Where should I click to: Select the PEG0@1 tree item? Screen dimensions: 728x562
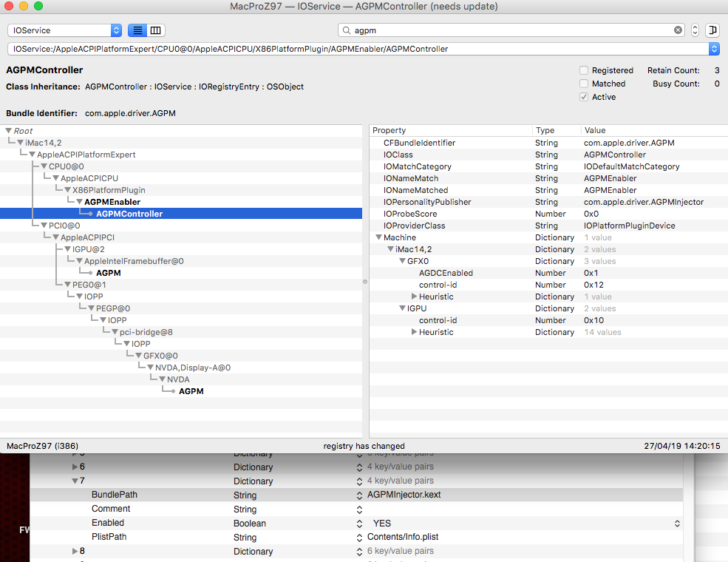point(89,285)
